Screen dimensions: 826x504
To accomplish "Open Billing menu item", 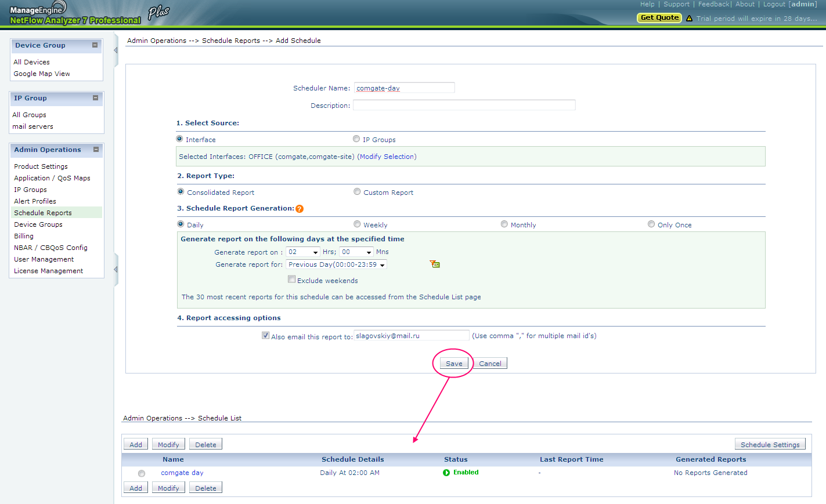I will pyautogui.click(x=24, y=236).
